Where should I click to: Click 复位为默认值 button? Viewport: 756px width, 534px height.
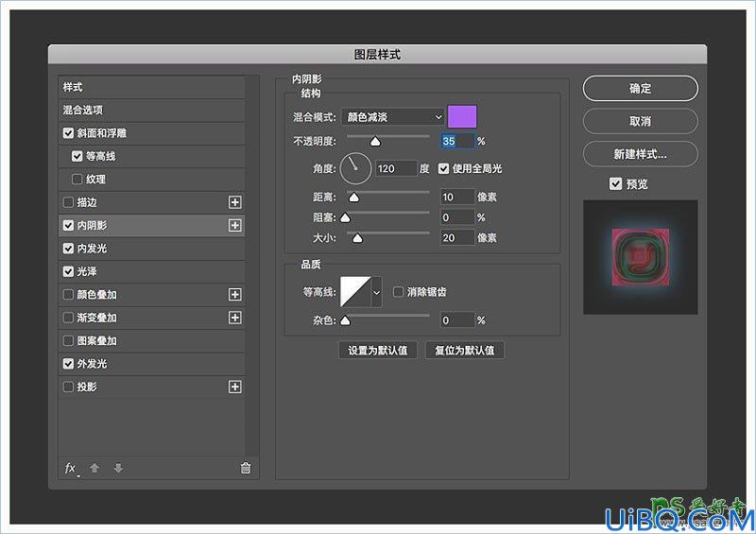(465, 351)
